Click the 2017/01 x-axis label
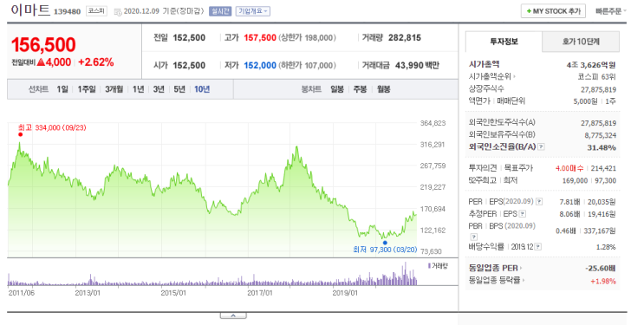This screenshot has width=644, height=325. (x=259, y=293)
